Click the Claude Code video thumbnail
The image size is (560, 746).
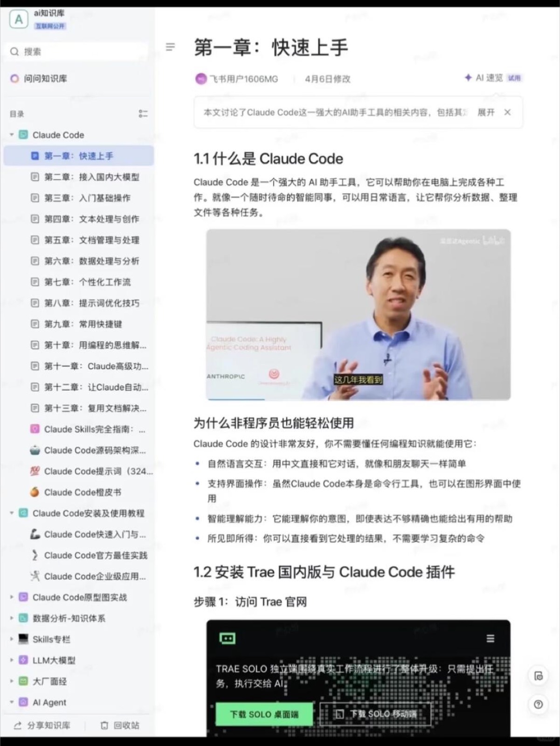[358, 314]
